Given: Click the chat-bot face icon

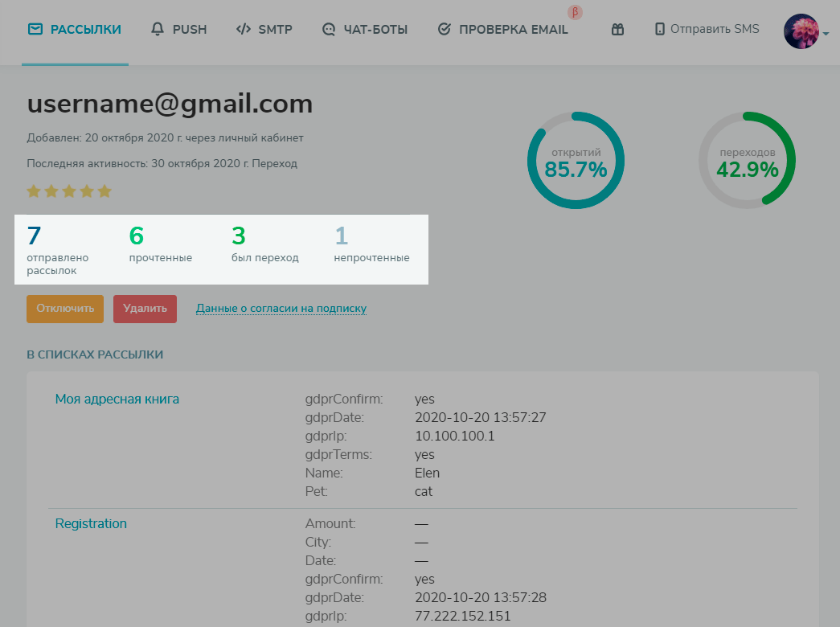Looking at the screenshot, I should (x=328, y=30).
